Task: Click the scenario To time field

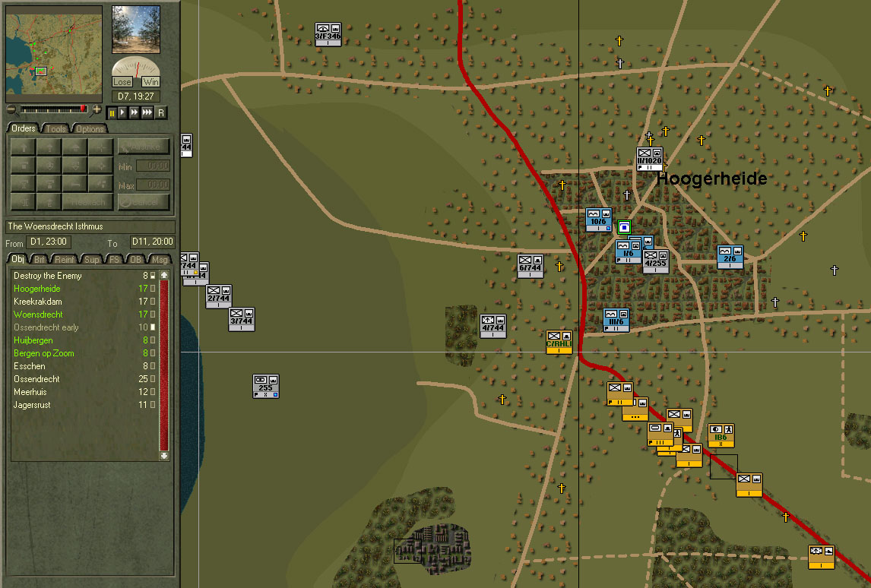Action: click(152, 242)
